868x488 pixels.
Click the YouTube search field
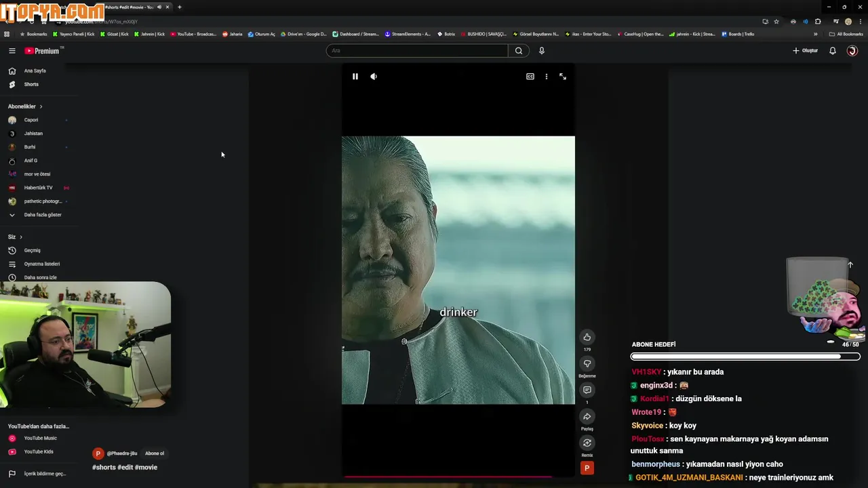point(416,51)
